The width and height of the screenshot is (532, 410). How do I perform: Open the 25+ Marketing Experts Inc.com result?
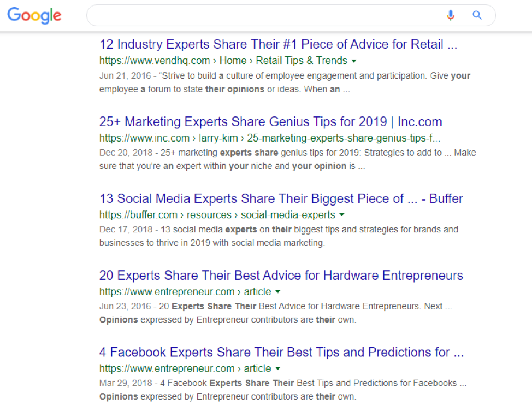270,121
